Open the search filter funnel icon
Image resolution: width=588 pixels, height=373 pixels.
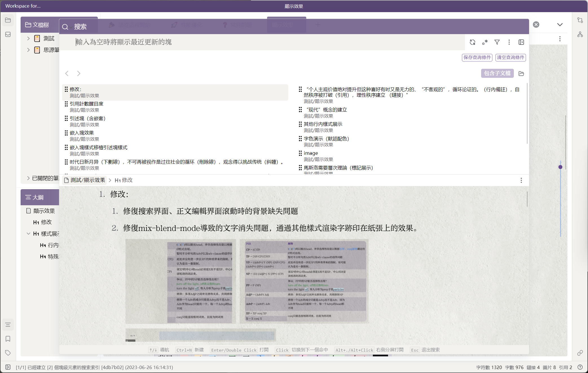[497, 42]
